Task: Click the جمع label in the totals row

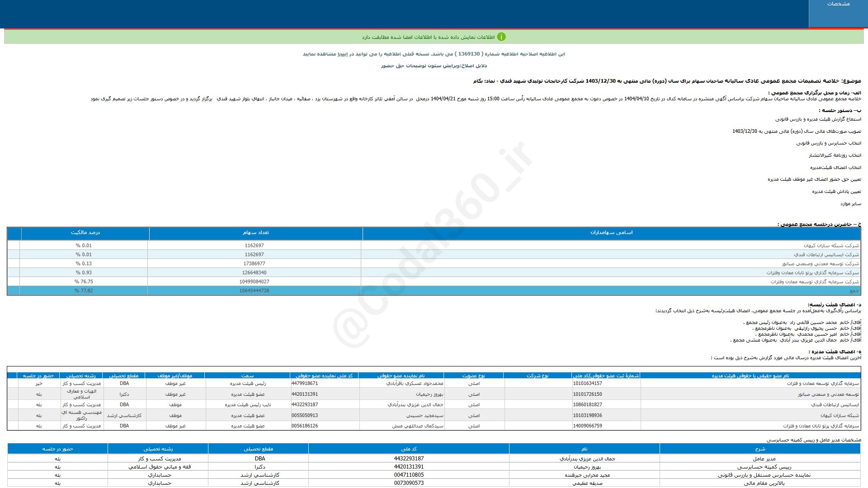Action: pyautogui.click(x=854, y=291)
